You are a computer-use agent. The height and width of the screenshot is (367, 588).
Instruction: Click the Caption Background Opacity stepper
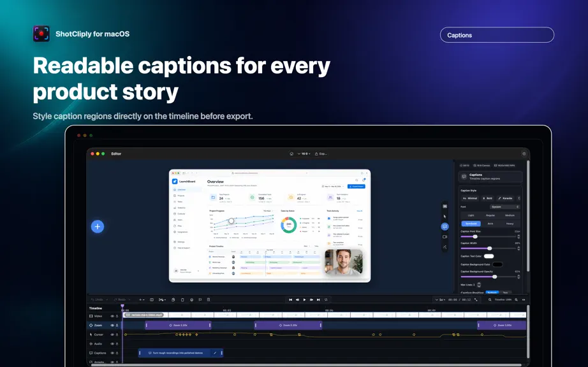click(518, 277)
